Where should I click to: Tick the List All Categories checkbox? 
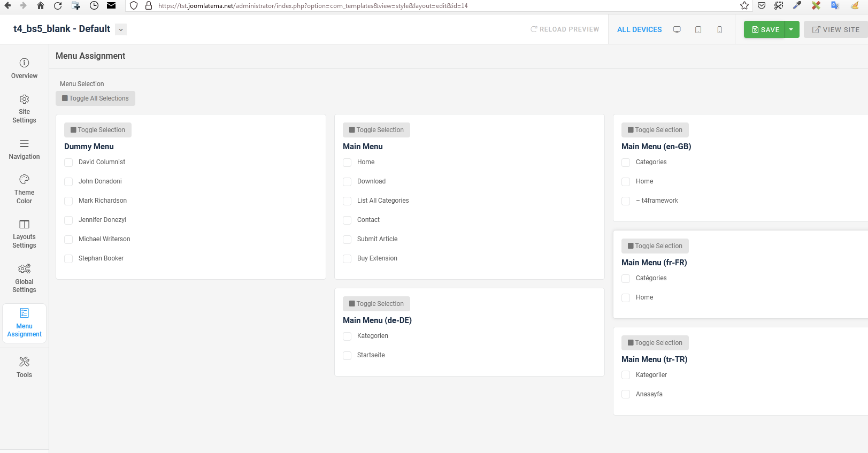click(x=347, y=201)
